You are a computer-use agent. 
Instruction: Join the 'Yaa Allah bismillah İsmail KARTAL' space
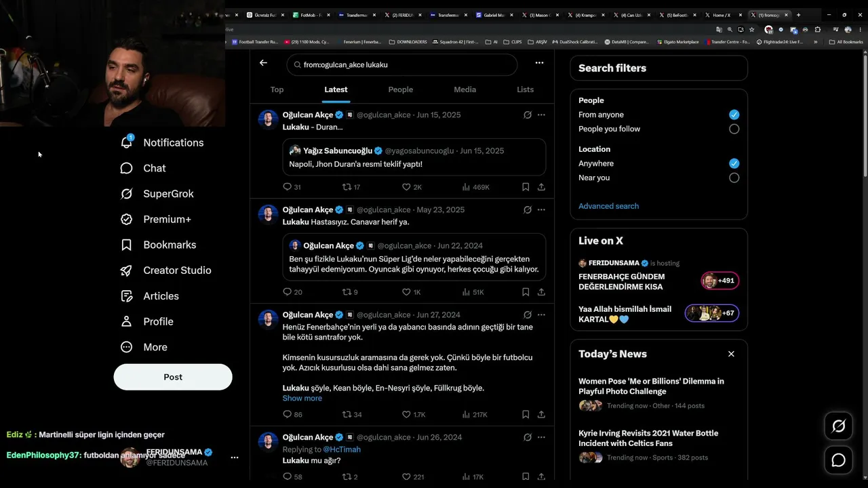click(x=658, y=314)
